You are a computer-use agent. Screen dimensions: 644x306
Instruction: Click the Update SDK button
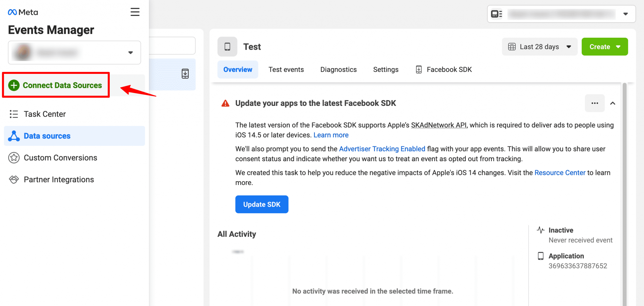click(262, 204)
